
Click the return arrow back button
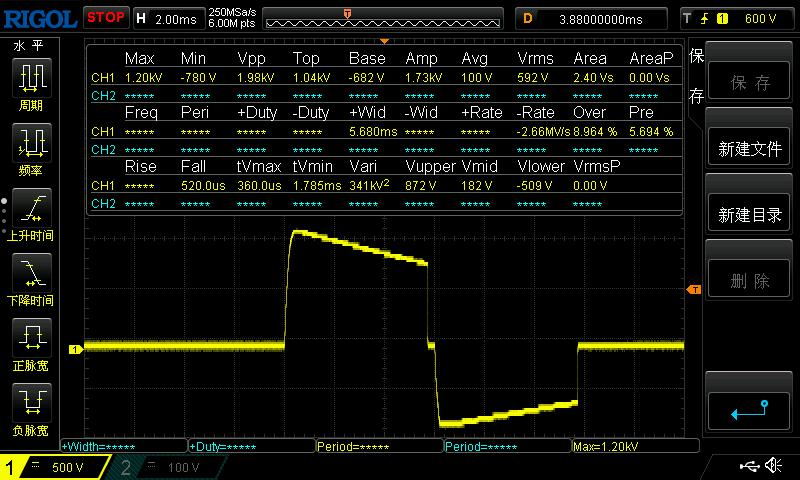click(749, 411)
